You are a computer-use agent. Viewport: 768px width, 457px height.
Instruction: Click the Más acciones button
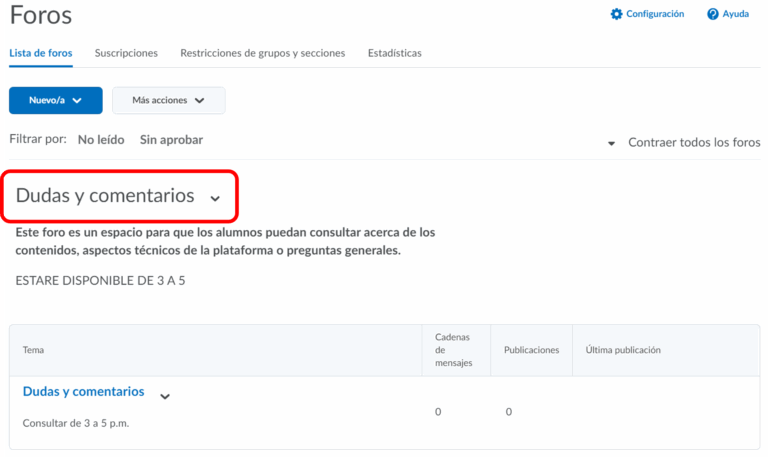coord(160,100)
